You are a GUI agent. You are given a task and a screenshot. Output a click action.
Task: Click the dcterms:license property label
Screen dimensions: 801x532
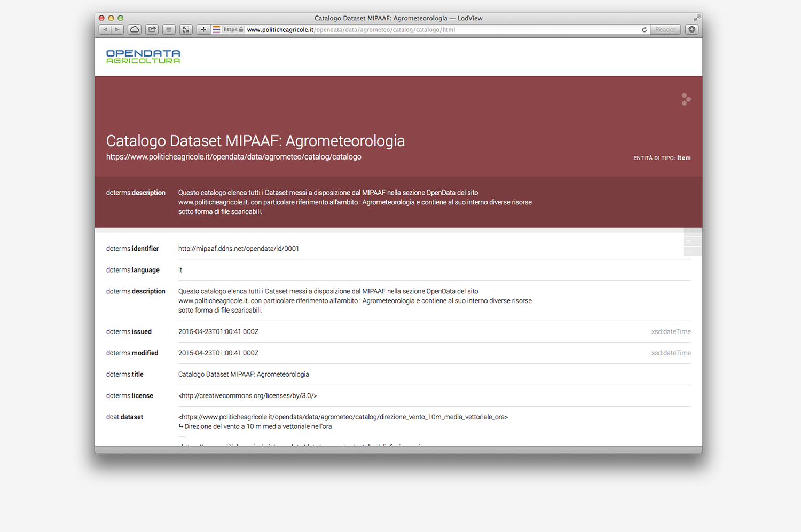[130, 396]
